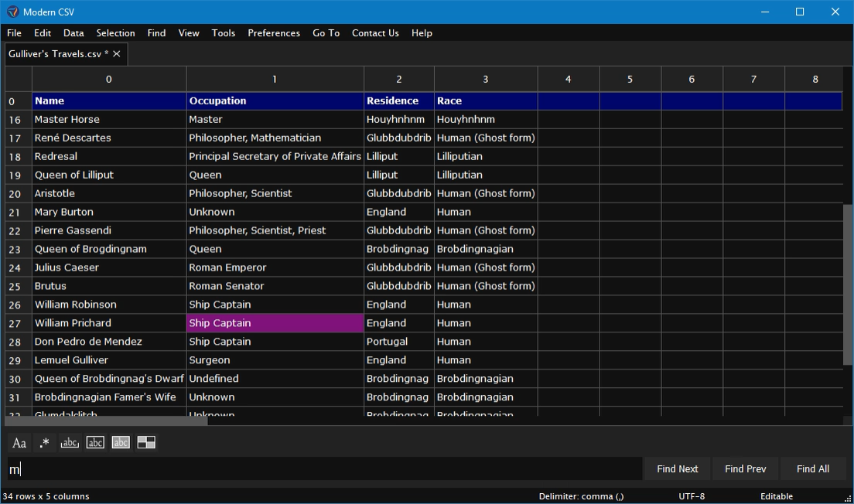
Task: Open the Data menu
Action: (73, 33)
